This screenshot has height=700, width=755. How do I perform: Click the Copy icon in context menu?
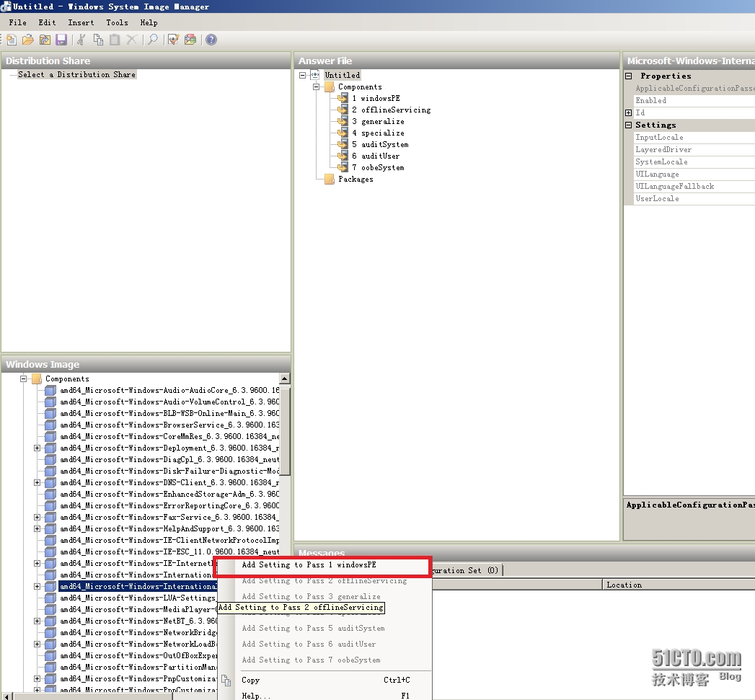pyautogui.click(x=226, y=681)
